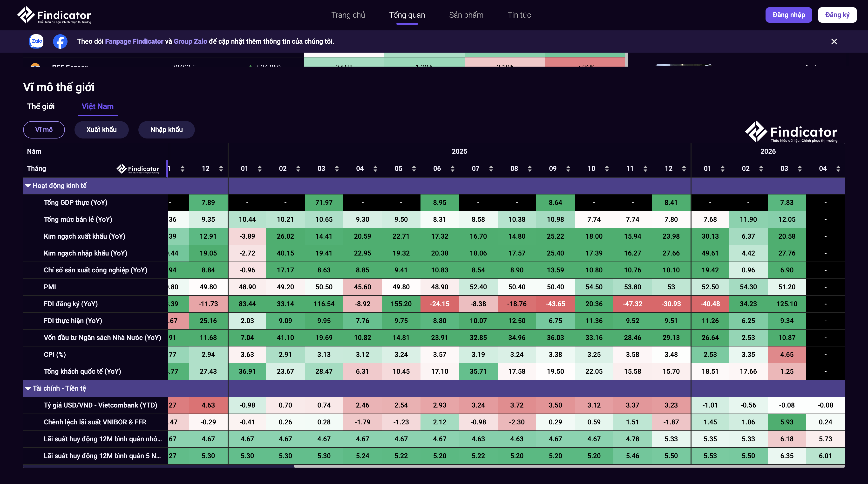This screenshot has width=868, height=484.
Task: Sort column 03 of 2025
Action: coord(337,169)
